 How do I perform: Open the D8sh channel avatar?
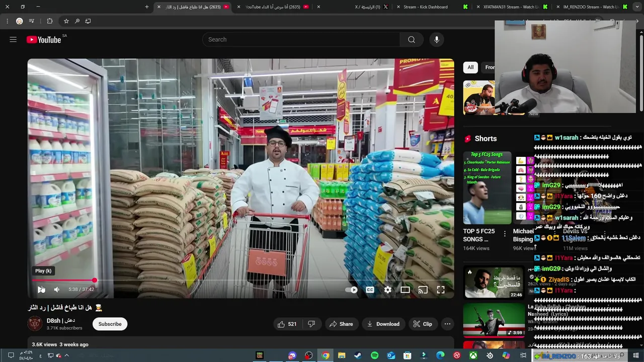tap(35, 324)
